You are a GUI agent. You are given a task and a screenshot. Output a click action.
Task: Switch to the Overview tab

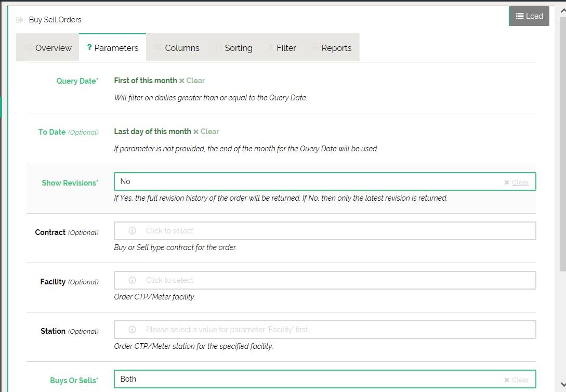point(48,48)
